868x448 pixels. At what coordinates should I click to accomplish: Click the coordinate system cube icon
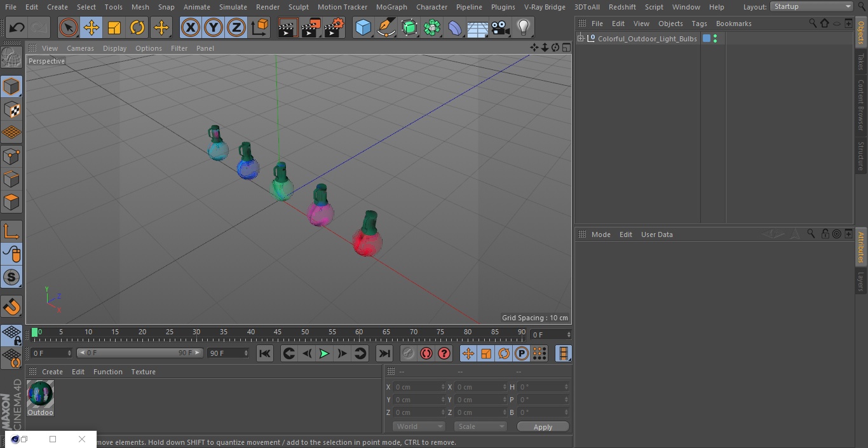point(260,28)
